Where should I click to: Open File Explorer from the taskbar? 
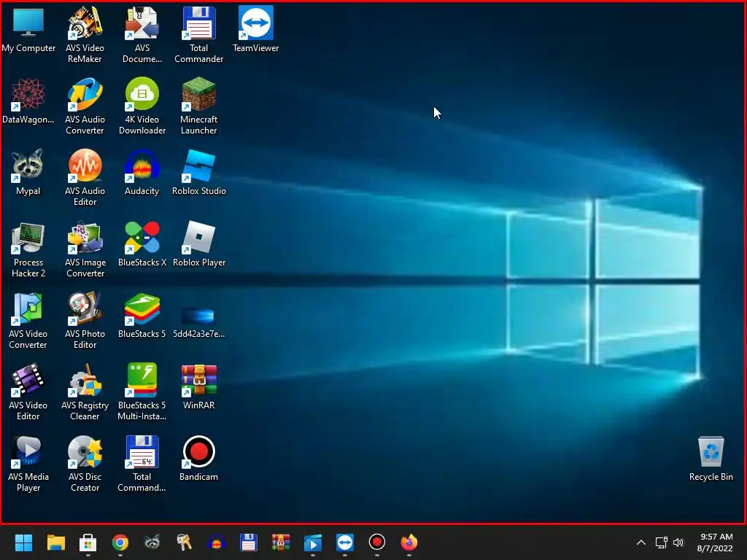[55, 542]
